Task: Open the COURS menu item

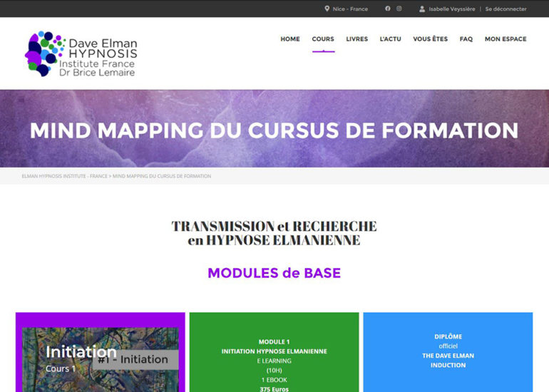Action: 323,39
